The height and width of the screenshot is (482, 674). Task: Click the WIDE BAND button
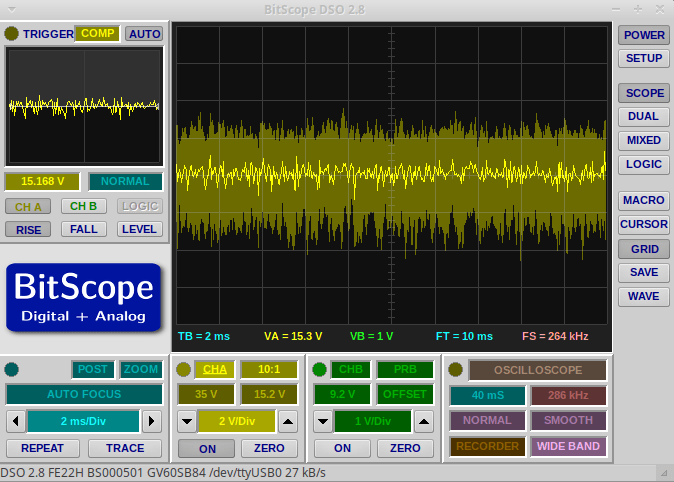(x=568, y=446)
